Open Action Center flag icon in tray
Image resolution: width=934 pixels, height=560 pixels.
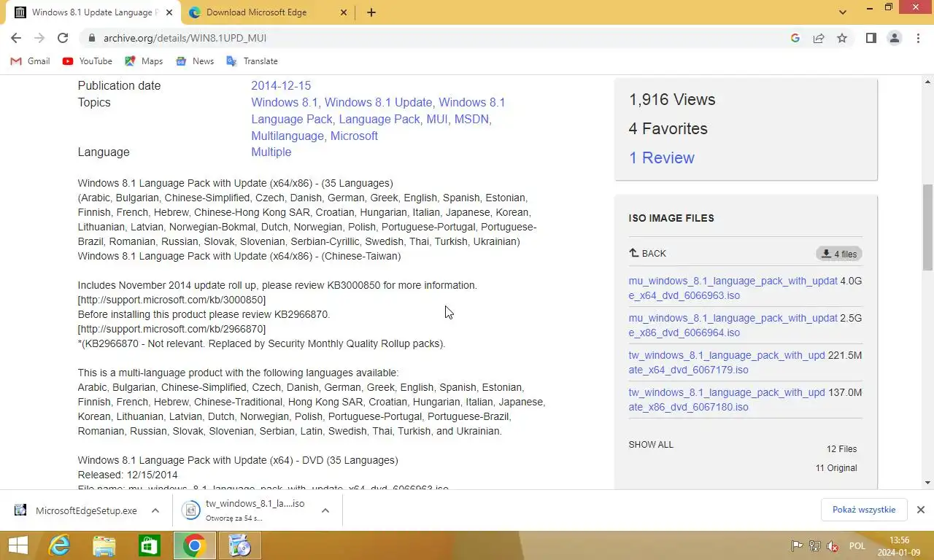click(798, 546)
